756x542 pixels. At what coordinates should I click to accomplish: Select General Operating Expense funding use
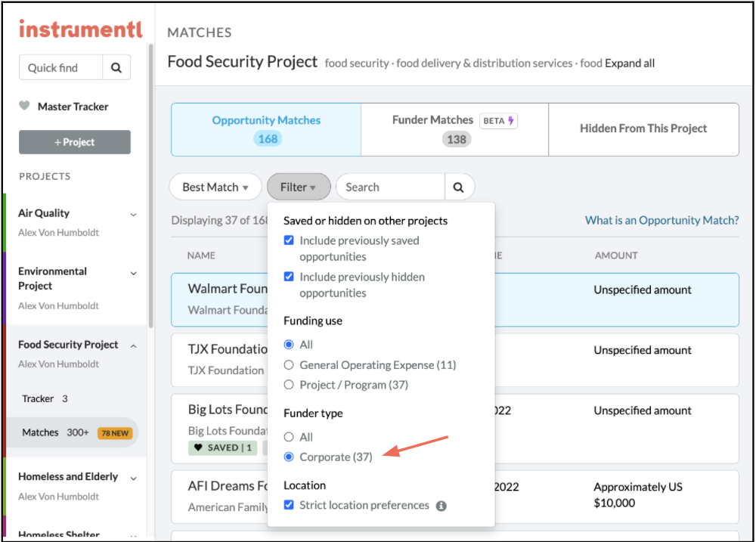tap(289, 365)
